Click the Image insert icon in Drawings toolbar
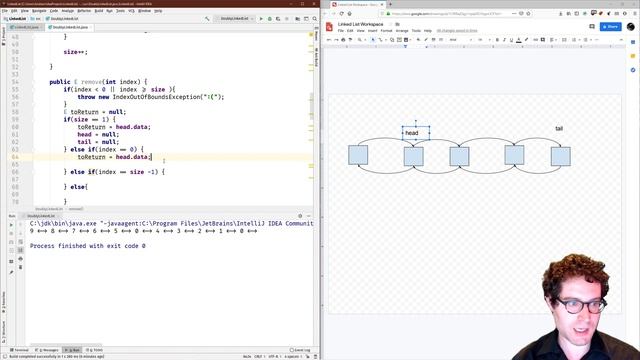This screenshot has width=640, height=360. [406, 40]
